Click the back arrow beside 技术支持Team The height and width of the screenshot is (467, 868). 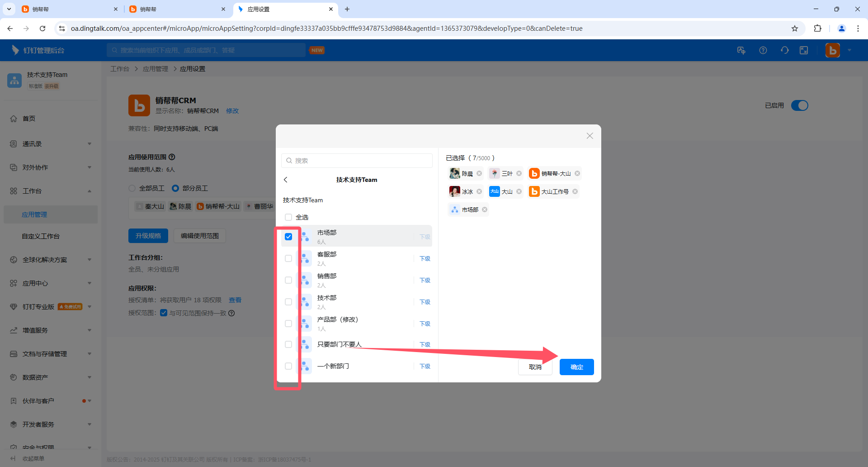pyautogui.click(x=286, y=180)
